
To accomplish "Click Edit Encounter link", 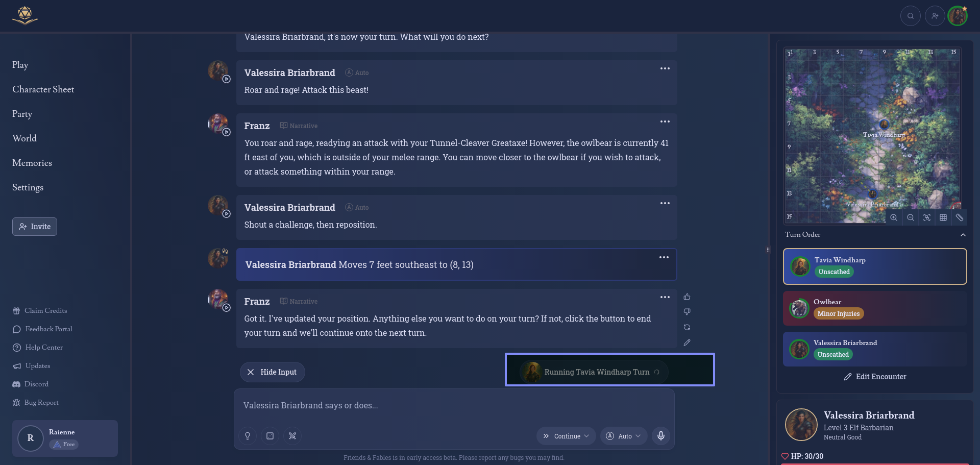I will (875, 377).
